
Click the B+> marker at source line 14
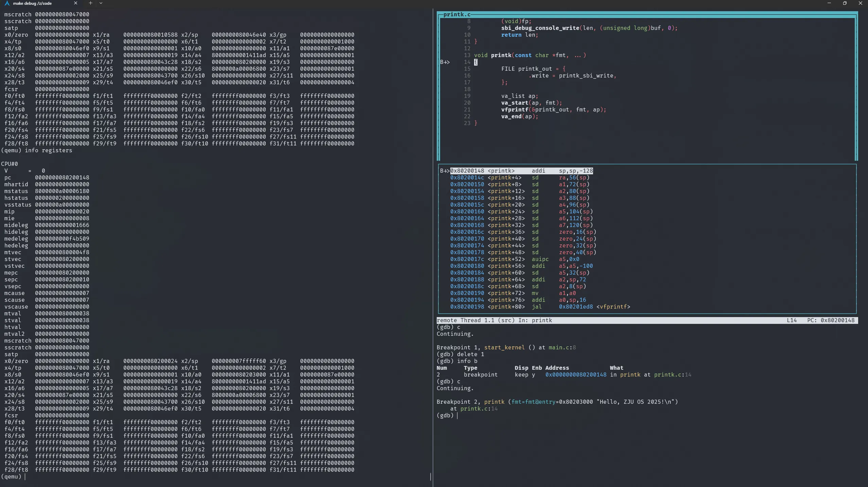point(445,62)
